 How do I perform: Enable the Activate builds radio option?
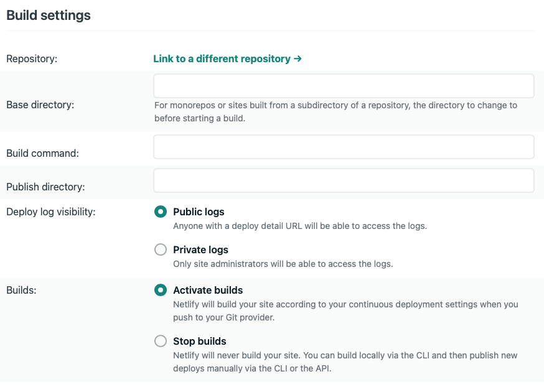(161, 290)
